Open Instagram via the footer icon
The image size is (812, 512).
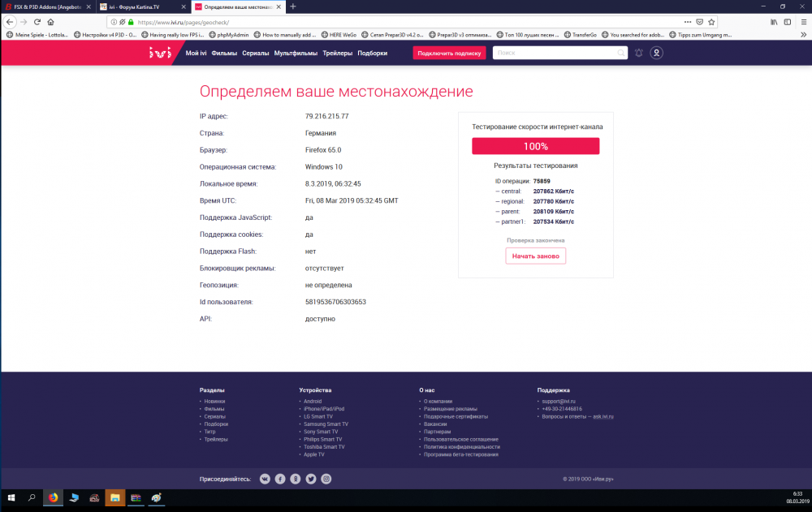tap(326, 479)
